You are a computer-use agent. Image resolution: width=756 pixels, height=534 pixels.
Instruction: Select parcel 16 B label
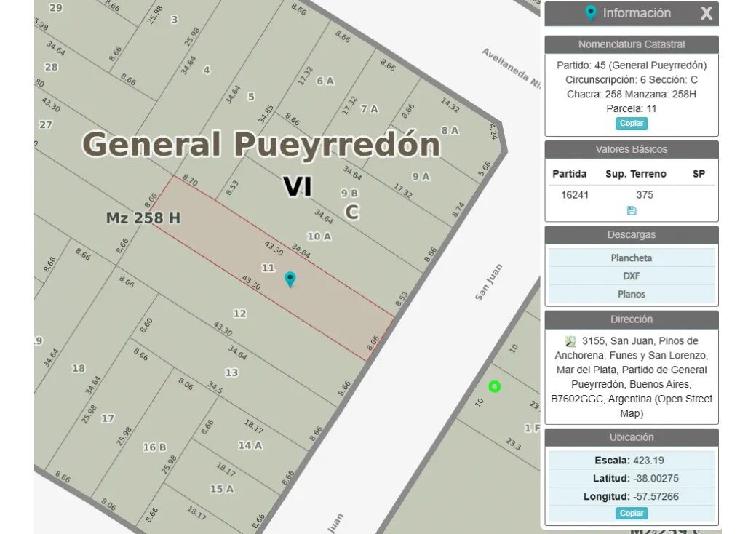[154, 447]
